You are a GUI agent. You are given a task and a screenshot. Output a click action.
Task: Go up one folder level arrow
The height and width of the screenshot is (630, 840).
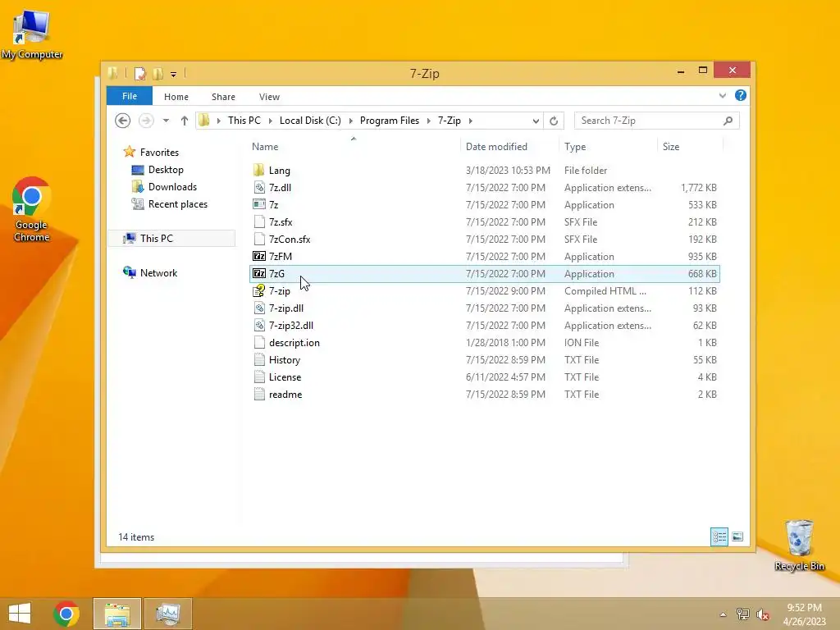(185, 121)
